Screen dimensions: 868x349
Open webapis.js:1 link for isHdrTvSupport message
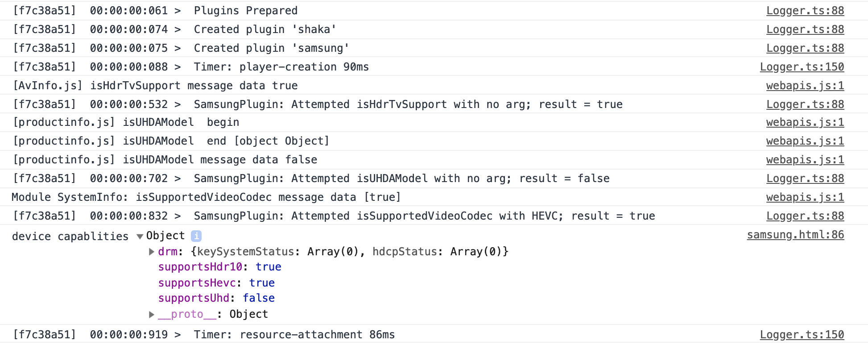(x=805, y=86)
